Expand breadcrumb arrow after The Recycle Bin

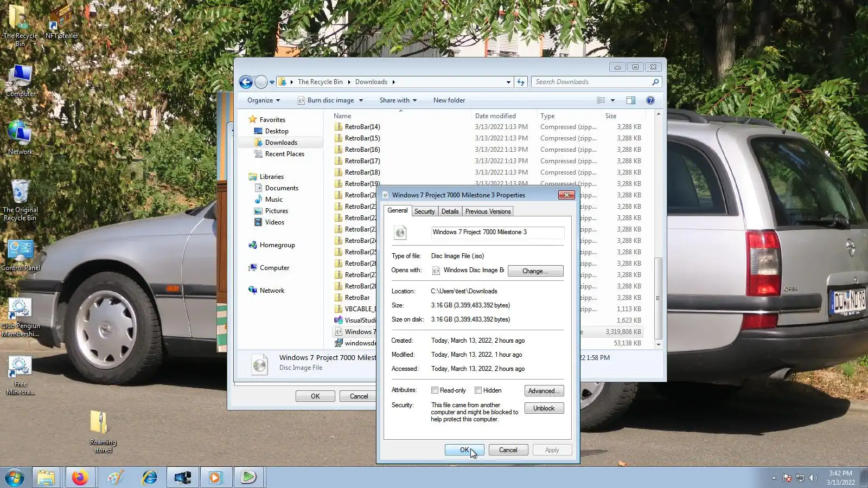point(349,82)
